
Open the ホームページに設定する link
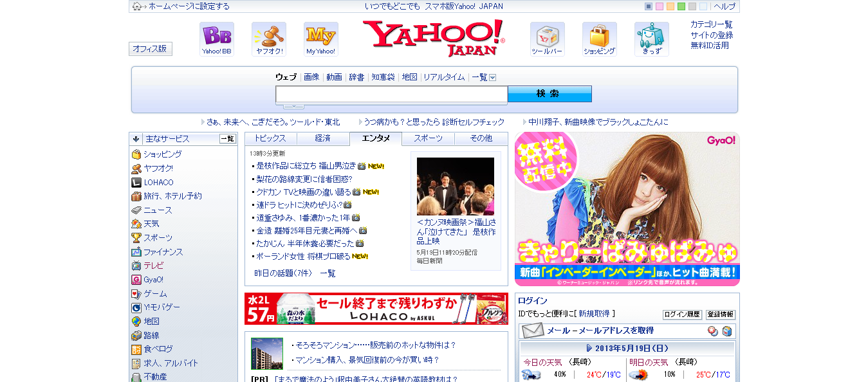(x=189, y=6)
